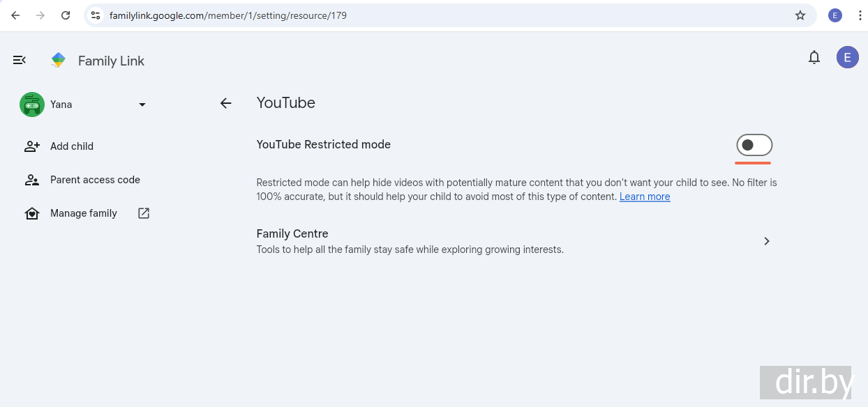This screenshot has width=868, height=407.
Task: Select Parent access code menu item
Action: [95, 180]
